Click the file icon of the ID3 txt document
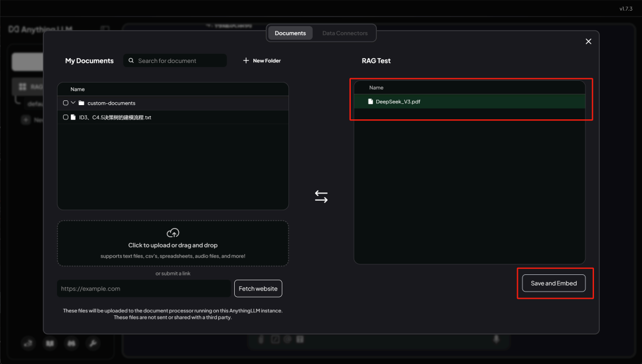Viewport: 642px width, 364px height. pyautogui.click(x=73, y=118)
